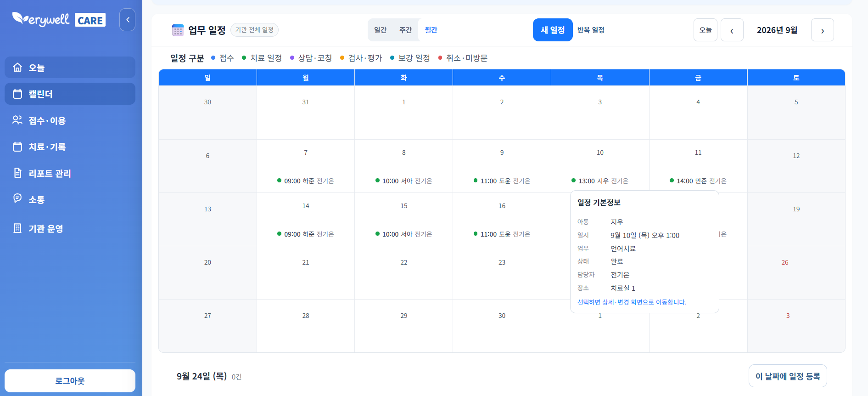Click the green 치료 일정 legend dot
868x396 pixels.
click(x=244, y=58)
